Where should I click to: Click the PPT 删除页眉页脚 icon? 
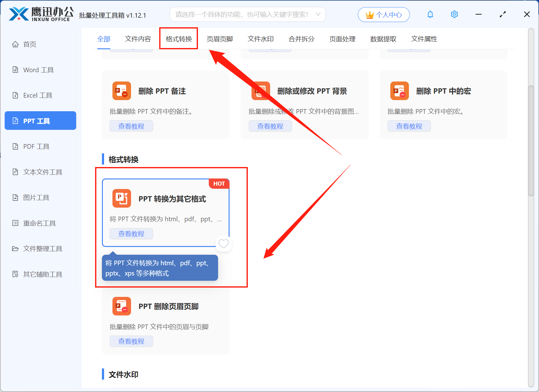pos(121,306)
